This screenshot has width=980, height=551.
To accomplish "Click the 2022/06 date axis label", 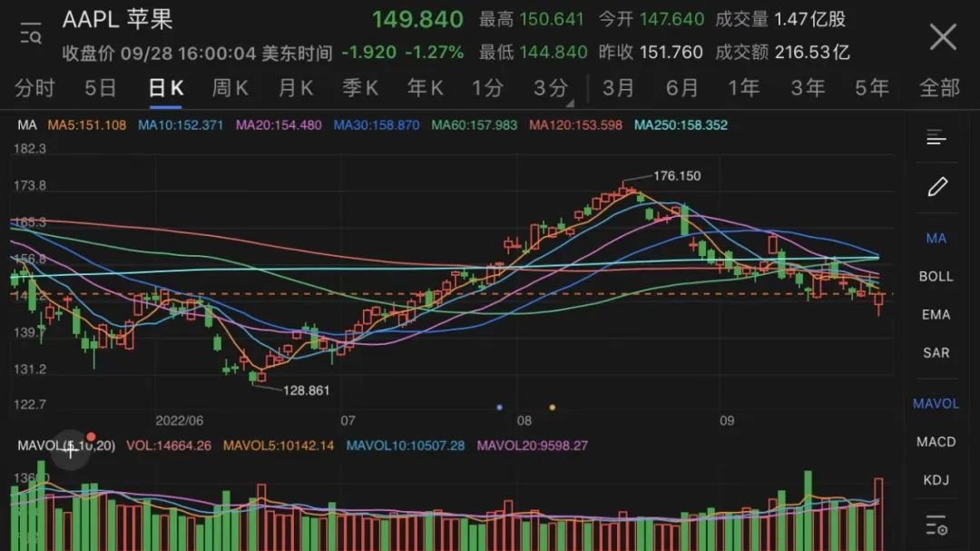I will pyautogui.click(x=180, y=421).
